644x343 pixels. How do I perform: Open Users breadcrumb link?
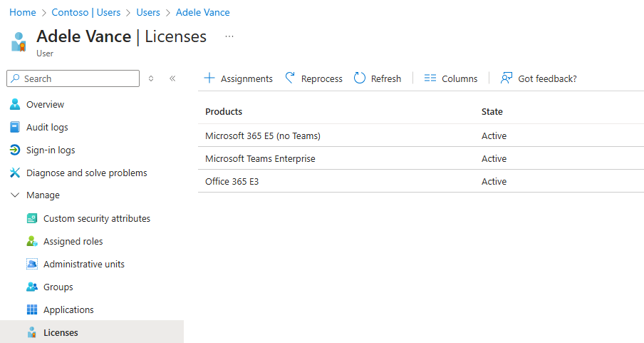(x=148, y=12)
